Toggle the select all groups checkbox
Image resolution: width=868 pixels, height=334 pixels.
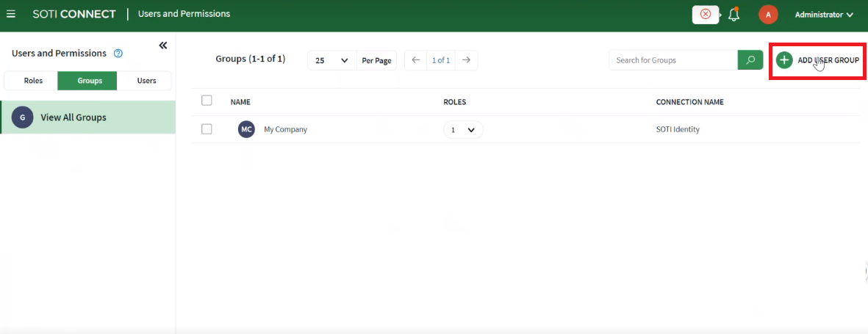point(207,101)
